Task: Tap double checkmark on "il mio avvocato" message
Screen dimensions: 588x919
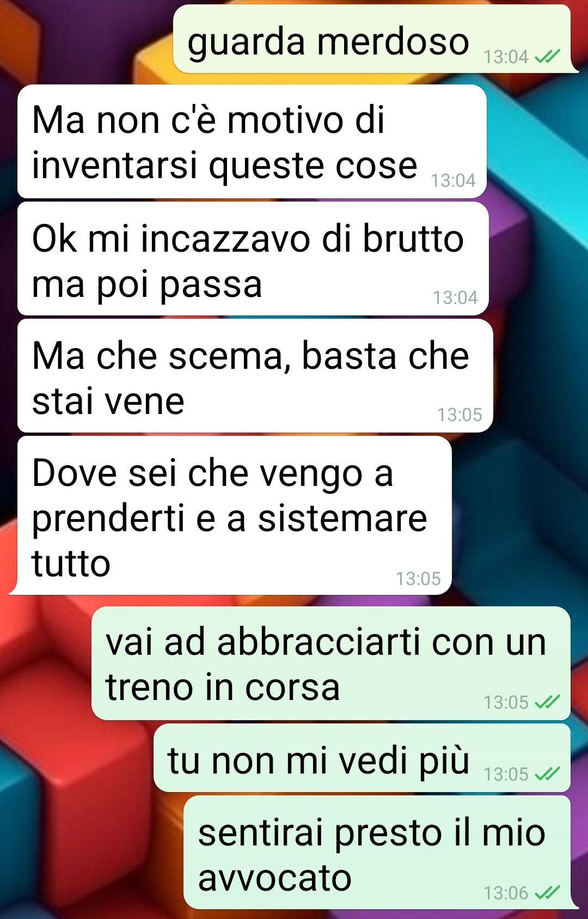Action: (x=547, y=892)
